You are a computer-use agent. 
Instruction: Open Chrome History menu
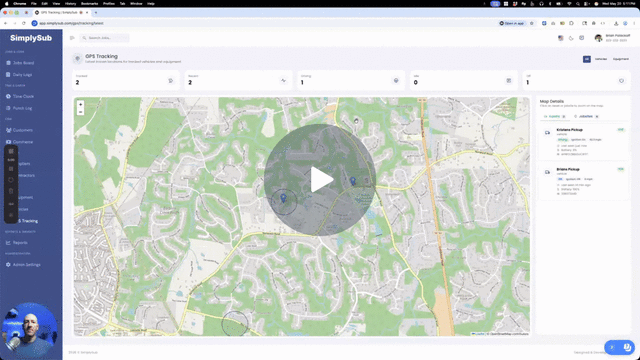[x=70, y=3]
